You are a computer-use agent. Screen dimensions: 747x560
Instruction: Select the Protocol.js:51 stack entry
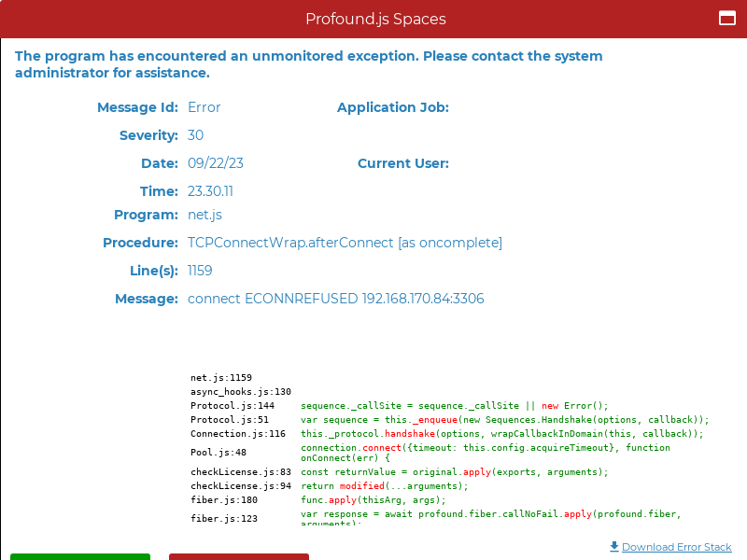pos(230,420)
